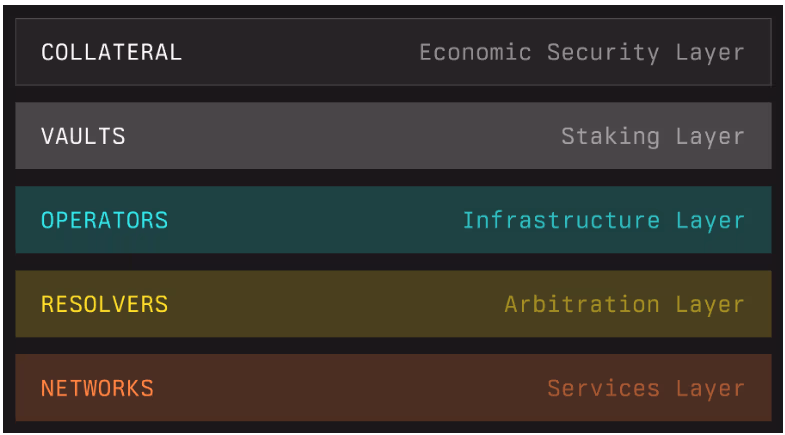
Task: Click the 'Economic Security Layer' text
Action: [581, 52]
